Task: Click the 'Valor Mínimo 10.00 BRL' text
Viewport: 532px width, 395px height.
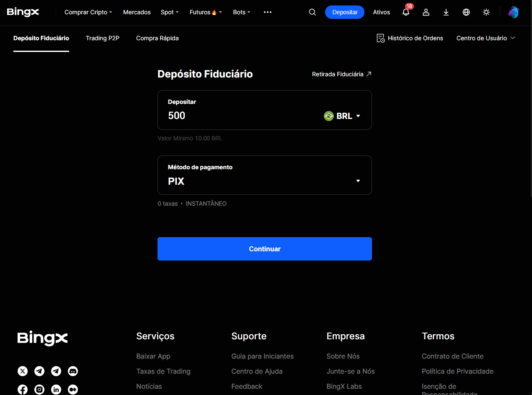Action: coord(190,138)
